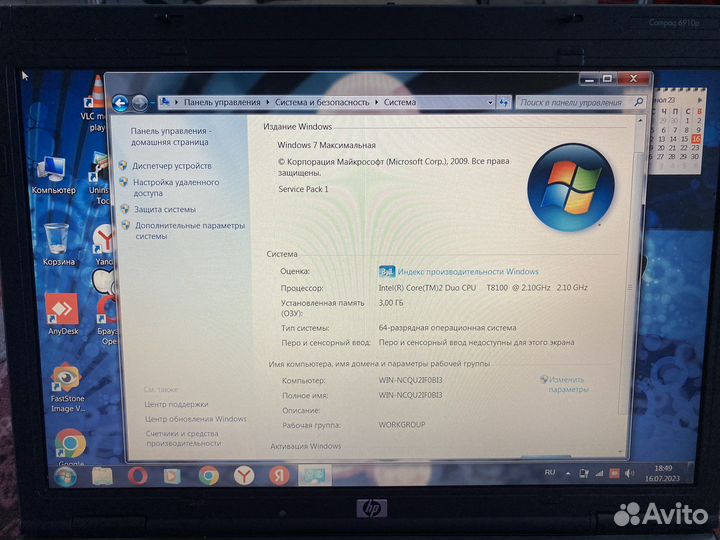Screen dimensions: 720x540
Task: Click the Google Chrome desktop icon
Action: click(70, 446)
